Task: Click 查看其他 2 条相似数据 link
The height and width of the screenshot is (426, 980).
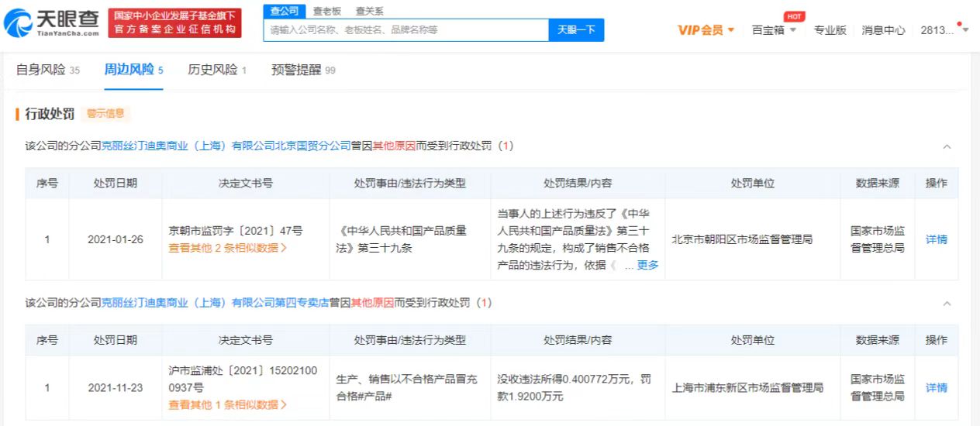Action: click(227, 248)
